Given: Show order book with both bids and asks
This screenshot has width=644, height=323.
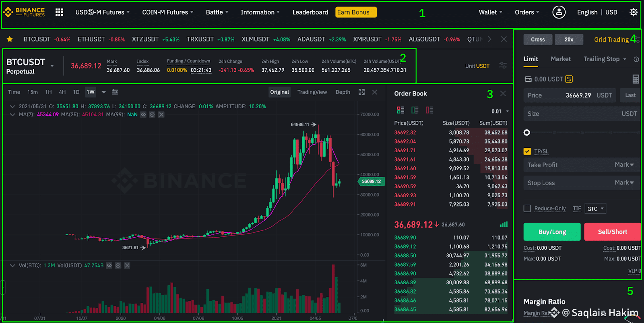Looking at the screenshot, I should tap(400, 110).
